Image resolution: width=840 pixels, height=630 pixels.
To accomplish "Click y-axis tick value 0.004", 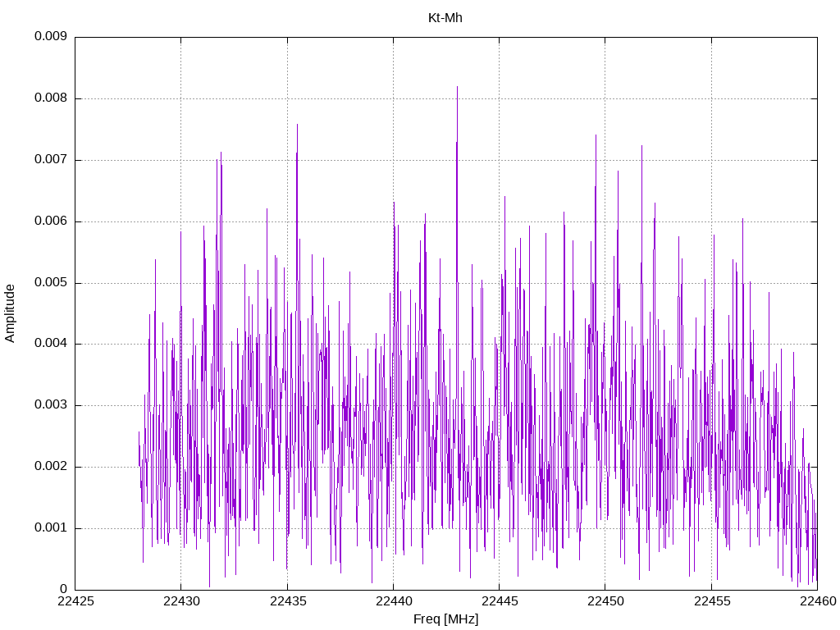I will tap(51, 344).
